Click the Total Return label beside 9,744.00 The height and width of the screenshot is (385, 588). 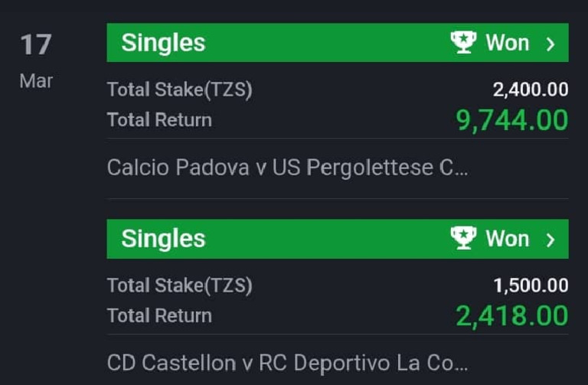coord(159,119)
